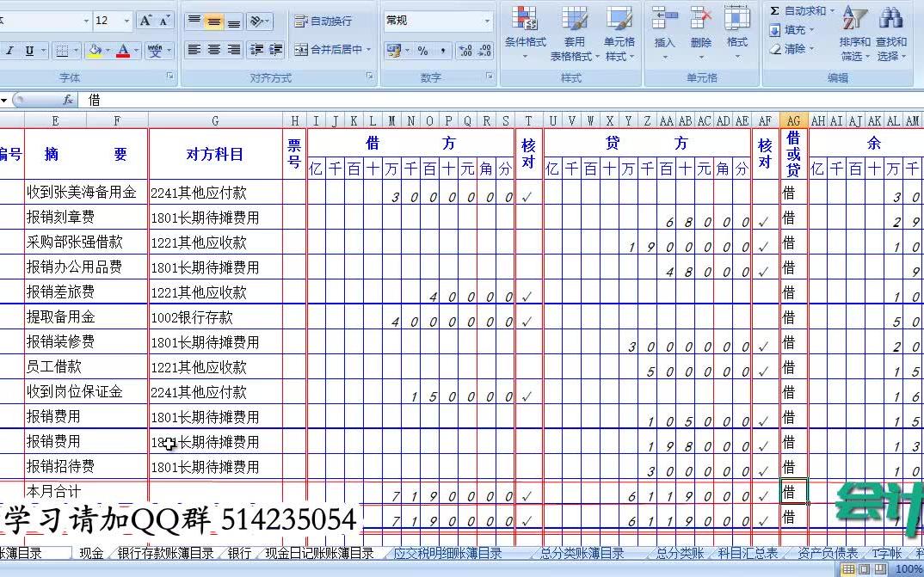Open the font color swatch

tap(125, 49)
